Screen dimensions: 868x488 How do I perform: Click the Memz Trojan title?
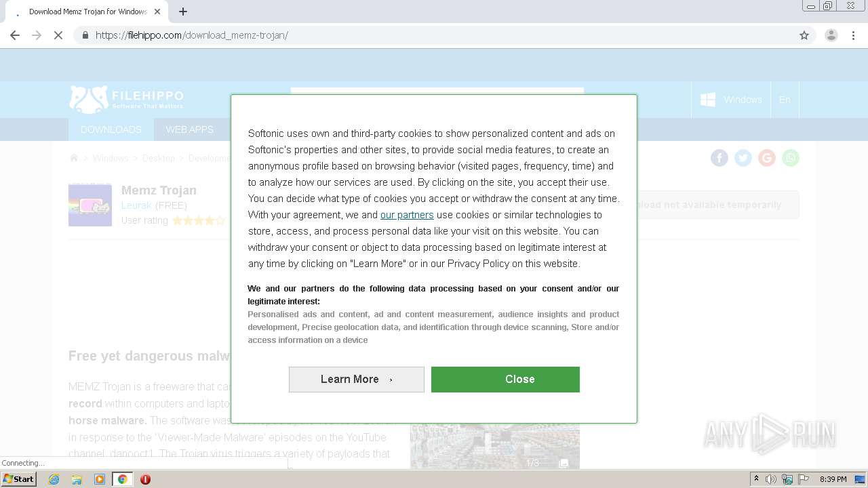(x=159, y=190)
